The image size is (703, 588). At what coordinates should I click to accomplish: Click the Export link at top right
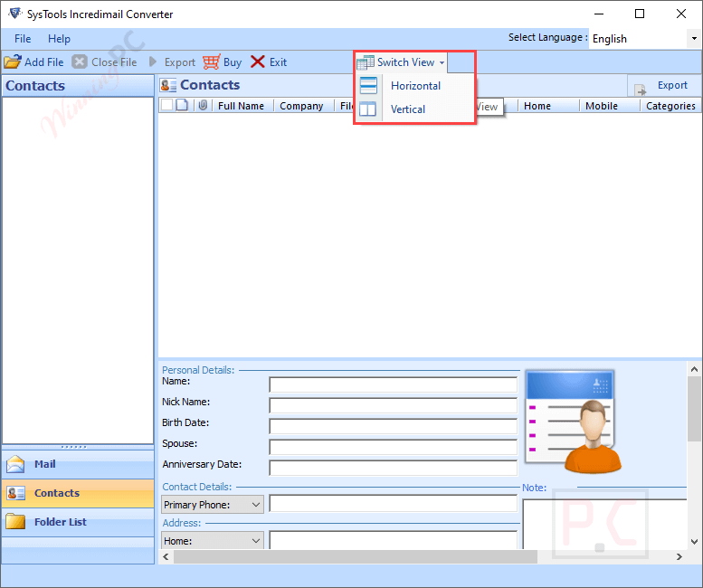click(x=672, y=85)
